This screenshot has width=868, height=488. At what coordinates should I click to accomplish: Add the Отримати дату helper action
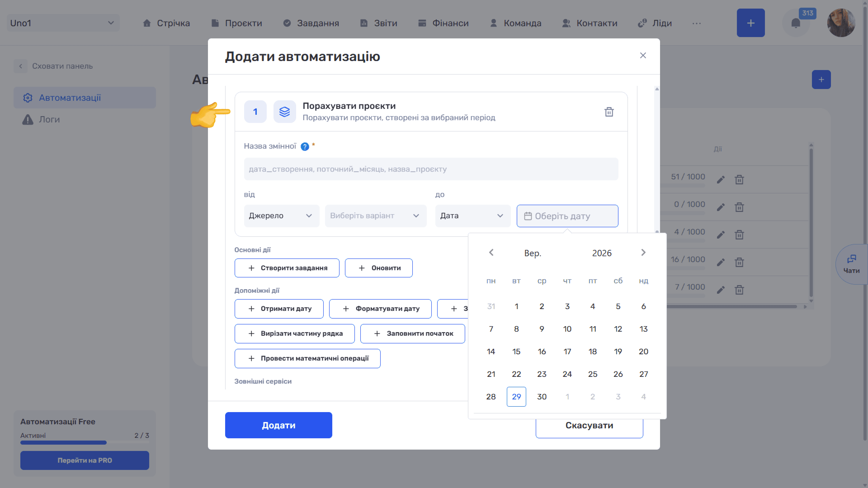coord(279,308)
